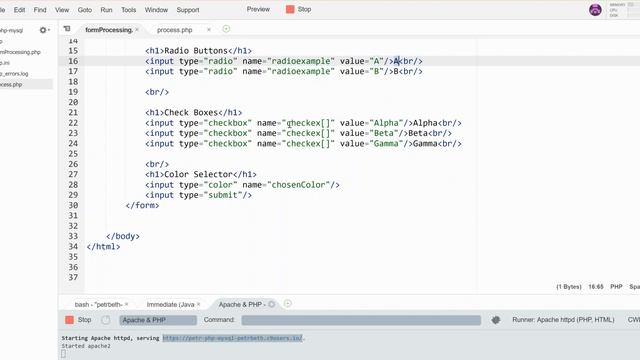The image size is (640, 360).
Task: Open the Find menu
Action: point(40,10)
